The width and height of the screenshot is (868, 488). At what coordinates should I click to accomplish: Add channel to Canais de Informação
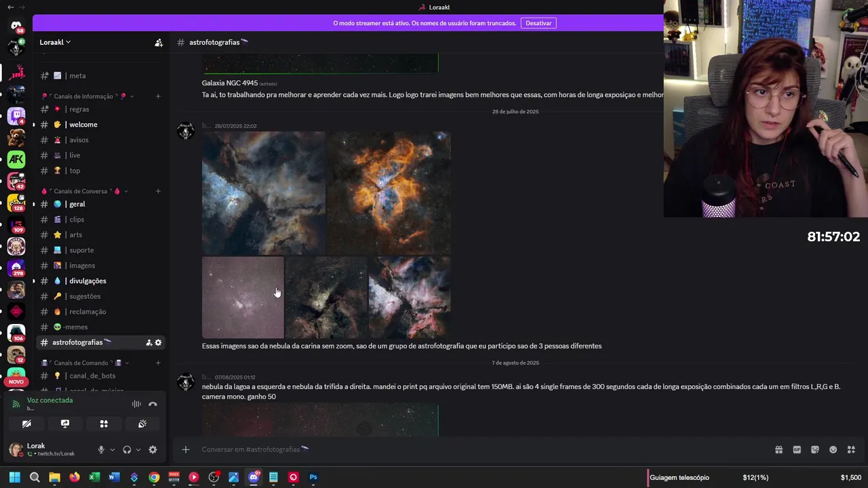pos(158,96)
